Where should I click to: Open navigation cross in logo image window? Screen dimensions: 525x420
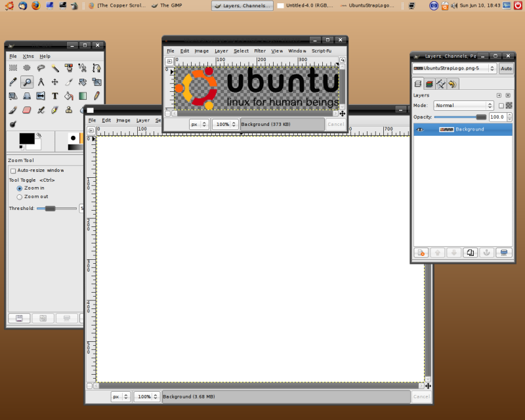pos(342,114)
